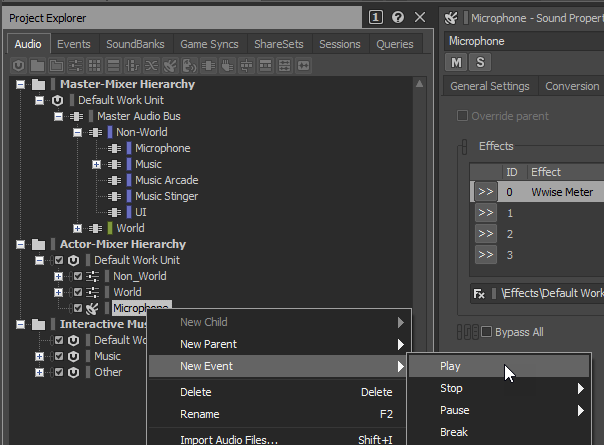604x445 pixels.
Task: Click the Microphone sound icon in Actor-Mixer Hierarchy
Action: coord(92,308)
